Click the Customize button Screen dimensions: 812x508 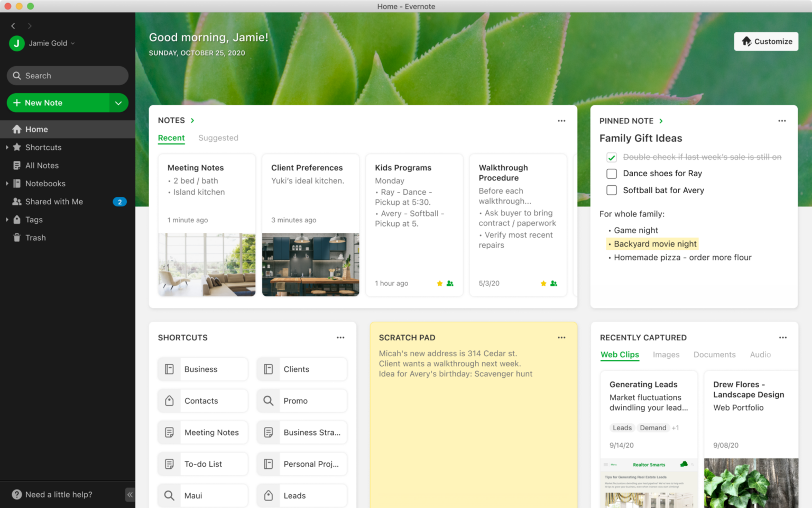click(x=765, y=41)
